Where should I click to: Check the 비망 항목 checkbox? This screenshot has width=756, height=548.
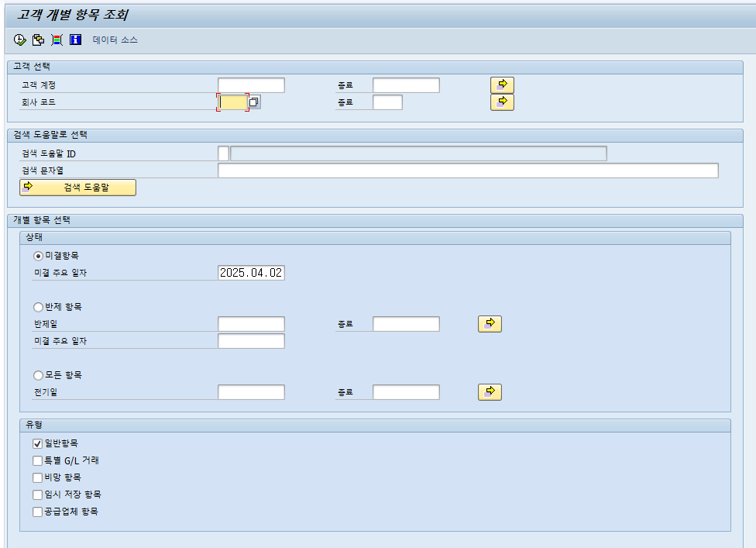(x=38, y=477)
